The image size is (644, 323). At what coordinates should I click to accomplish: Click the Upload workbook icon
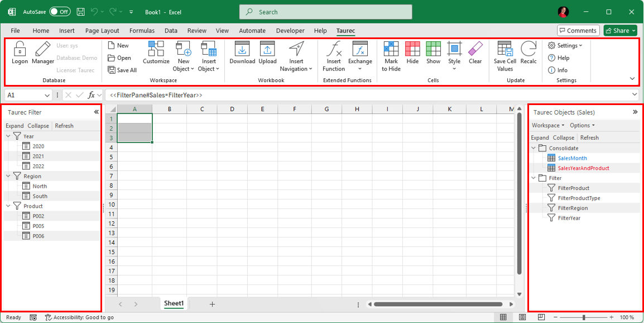point(267,49)
